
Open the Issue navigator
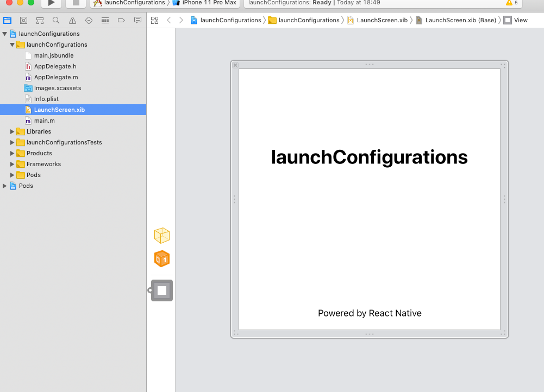[72, 21]
